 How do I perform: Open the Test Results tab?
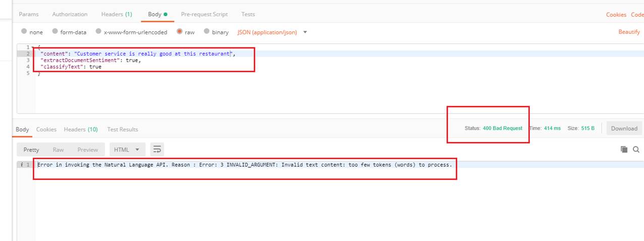coord(123,129)
